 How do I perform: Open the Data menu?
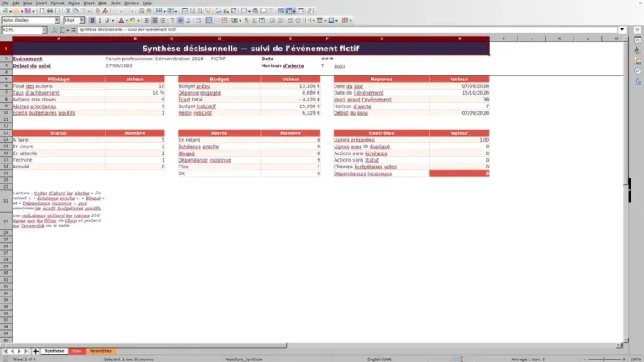(x=102, y=3)
